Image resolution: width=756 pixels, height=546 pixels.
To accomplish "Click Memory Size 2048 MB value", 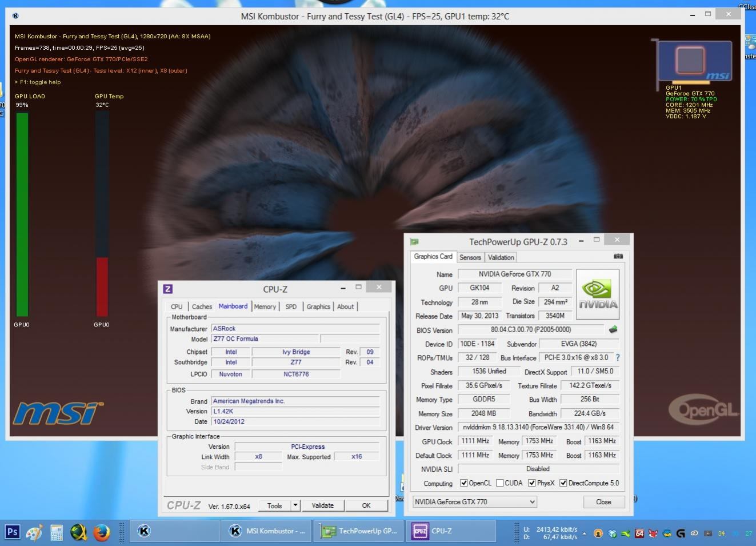I will 483,413.
